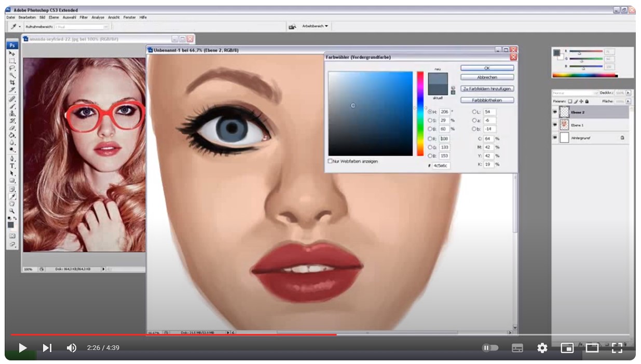Select the Zoom magnifier tool
The height and width of the screenshot is (364, 641).
click(x=12, y=211)
